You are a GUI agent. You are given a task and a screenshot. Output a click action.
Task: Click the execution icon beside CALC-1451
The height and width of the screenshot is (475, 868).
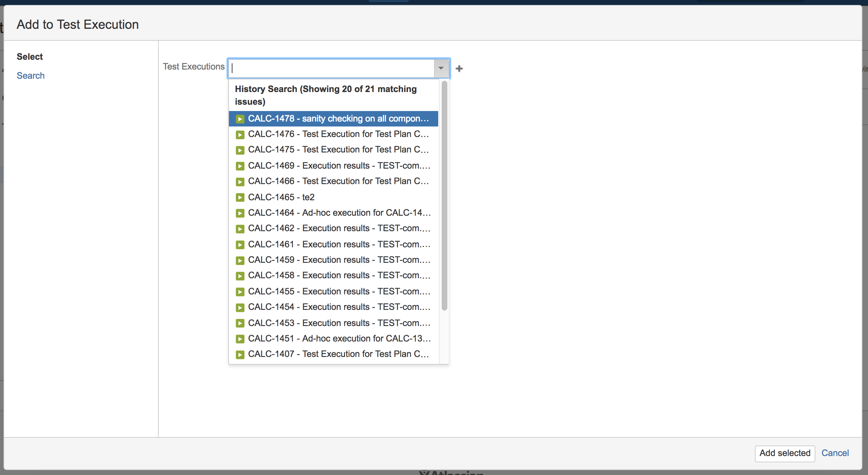coord(240,339)
